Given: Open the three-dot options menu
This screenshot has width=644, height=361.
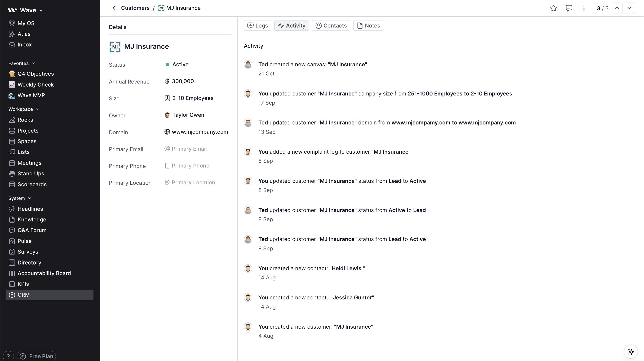Looking at the screenshot, I should pyautogui.click(x=584, y=8).
